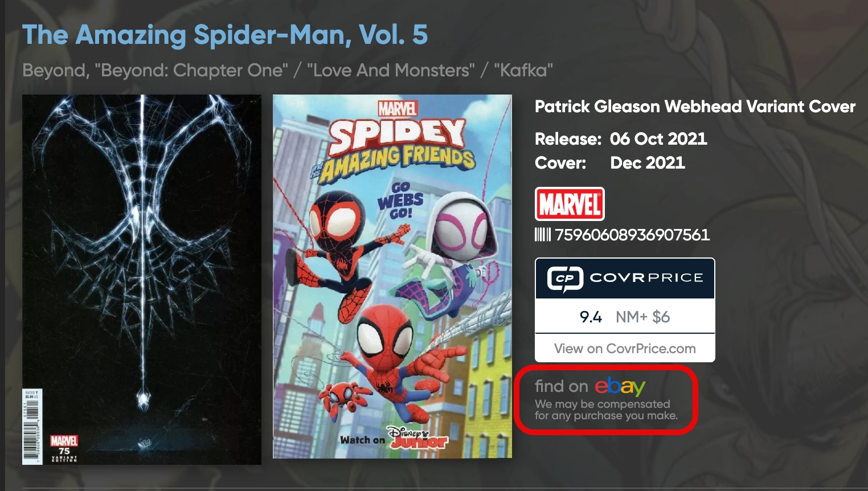
Task: Click the Patrick Gleason Webhead Variant Cover heading
Action: tap(695, 107)
